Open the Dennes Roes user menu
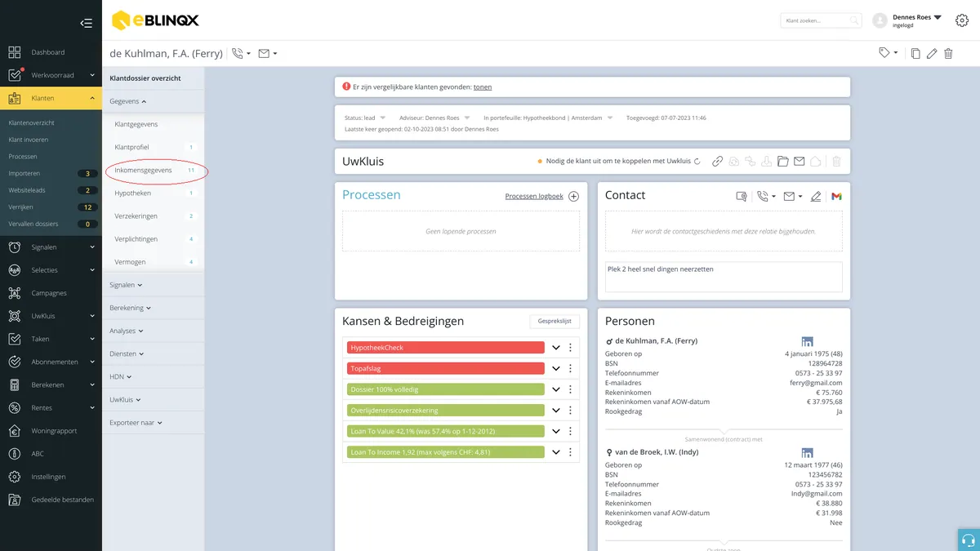The image size is (980, 551). click(917, 17)
